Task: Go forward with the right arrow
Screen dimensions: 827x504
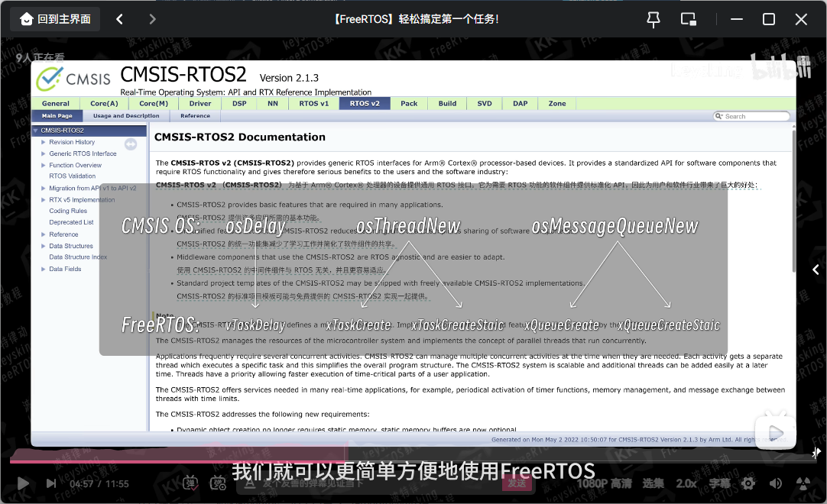Action: [152, 20]
